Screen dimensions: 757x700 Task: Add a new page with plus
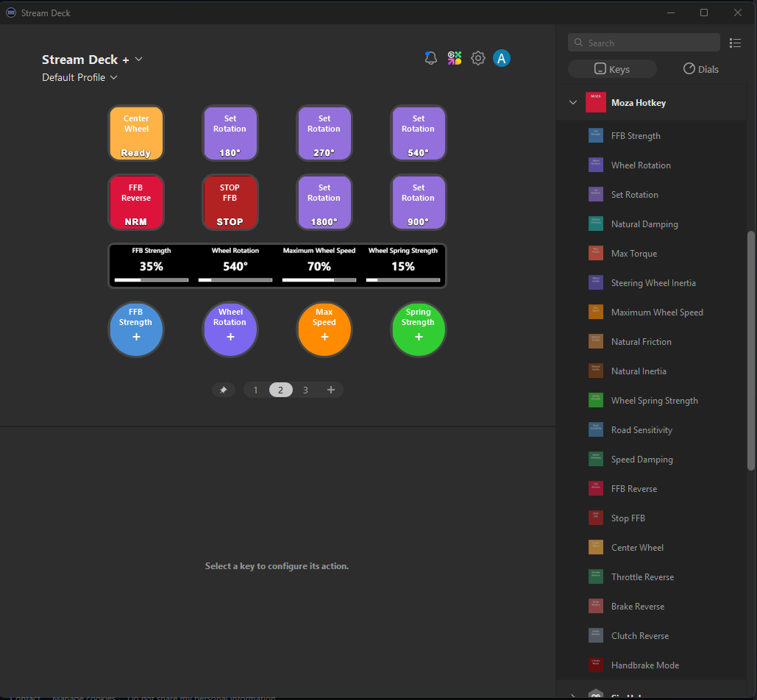tap(331, 390)
